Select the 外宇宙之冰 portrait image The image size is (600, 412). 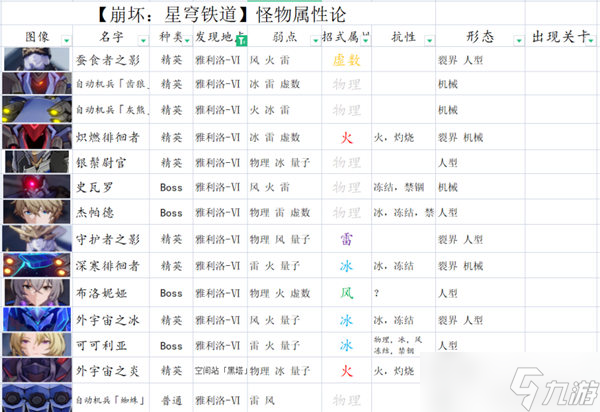(37, 319)
